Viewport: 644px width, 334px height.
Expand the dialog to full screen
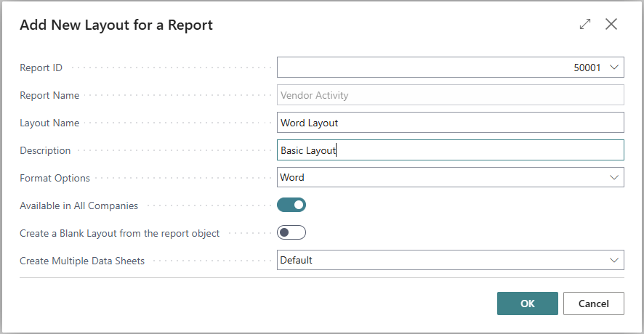[x=585, y=25]
